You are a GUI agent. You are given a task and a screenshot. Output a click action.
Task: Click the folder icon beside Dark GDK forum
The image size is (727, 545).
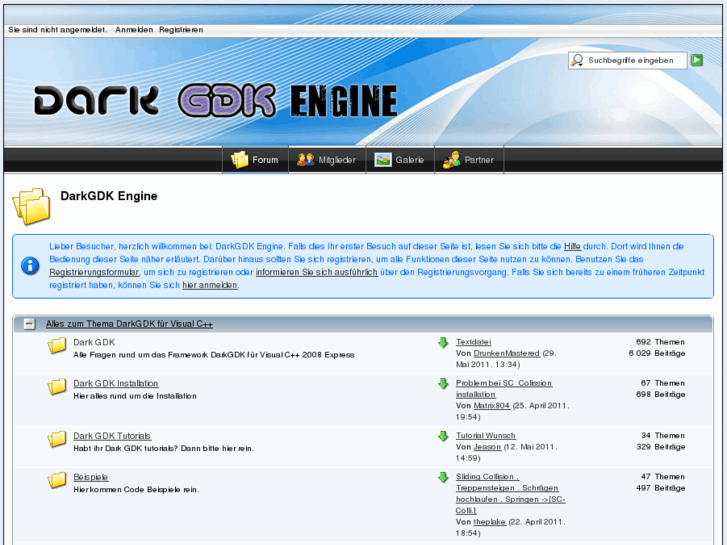tap(57, 346)
